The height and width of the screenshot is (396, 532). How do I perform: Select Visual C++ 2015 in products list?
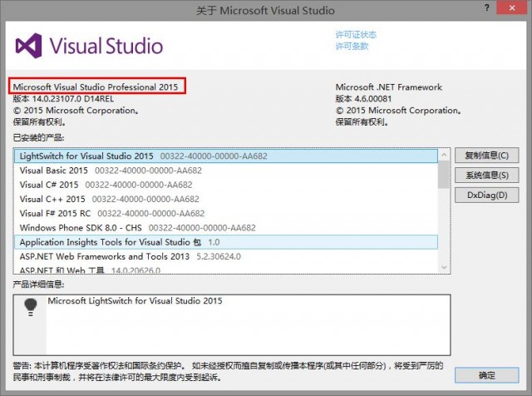click(225, 199)
